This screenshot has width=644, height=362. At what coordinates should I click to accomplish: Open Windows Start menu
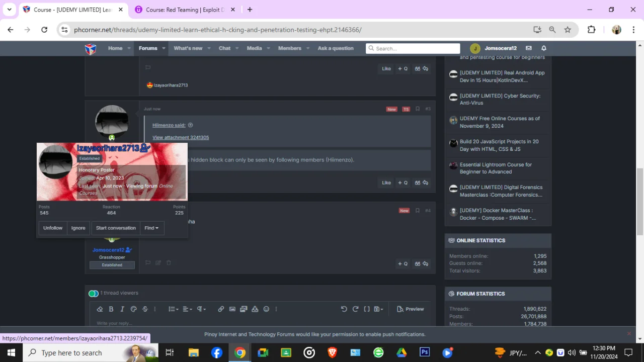[x=11, y=352]
